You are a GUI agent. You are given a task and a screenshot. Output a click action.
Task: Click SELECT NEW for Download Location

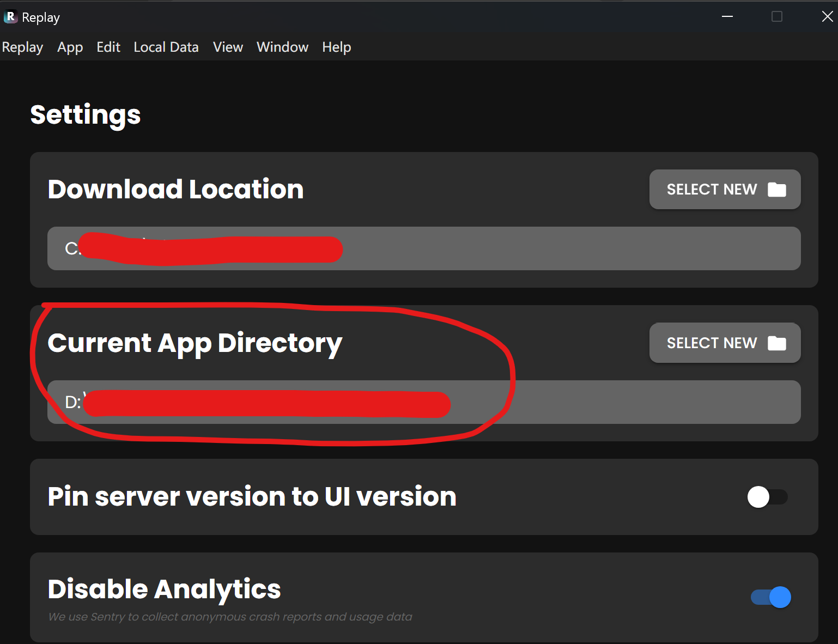tap(725, 189)
